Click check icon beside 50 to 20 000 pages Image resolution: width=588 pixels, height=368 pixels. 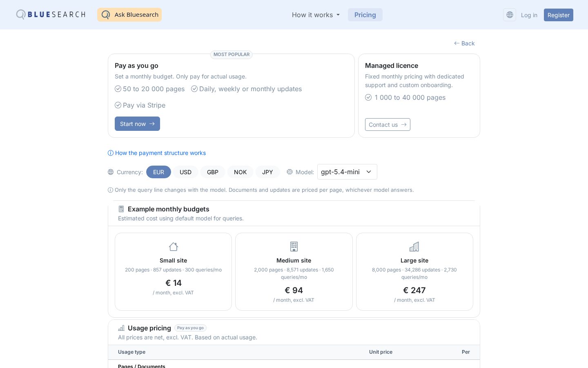[118, 89]
